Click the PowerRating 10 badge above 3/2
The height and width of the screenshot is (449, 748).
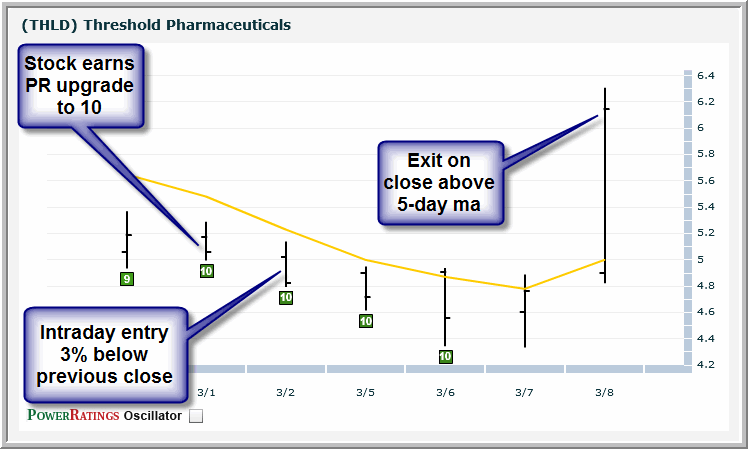pos(286,297)
